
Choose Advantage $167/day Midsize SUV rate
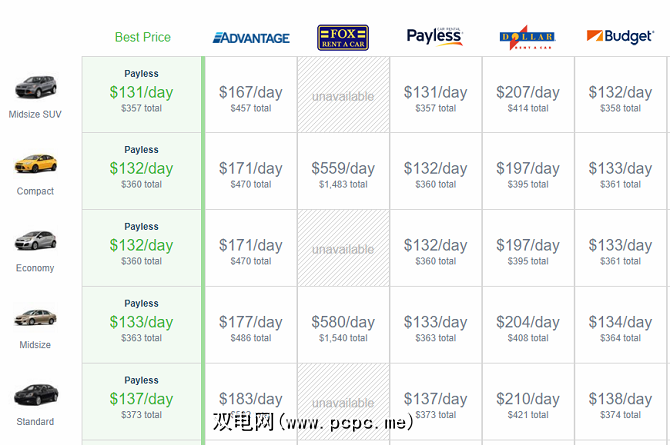[250, 93]
